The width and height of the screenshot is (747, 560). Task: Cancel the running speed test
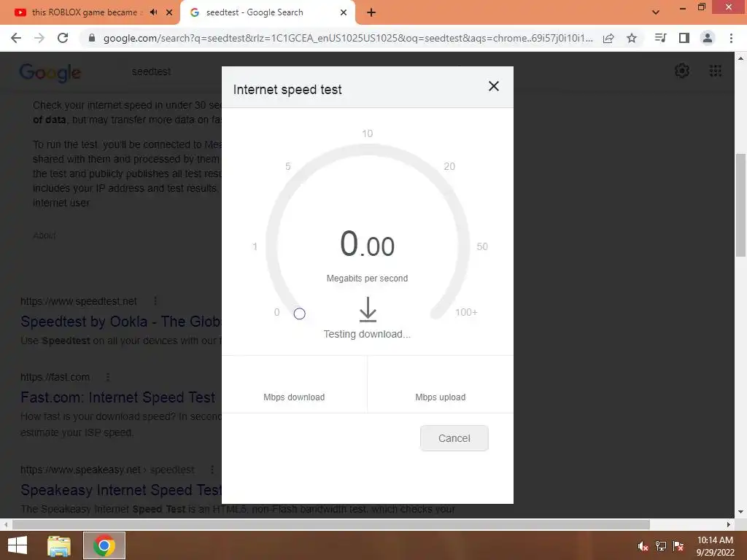point(454,438)
